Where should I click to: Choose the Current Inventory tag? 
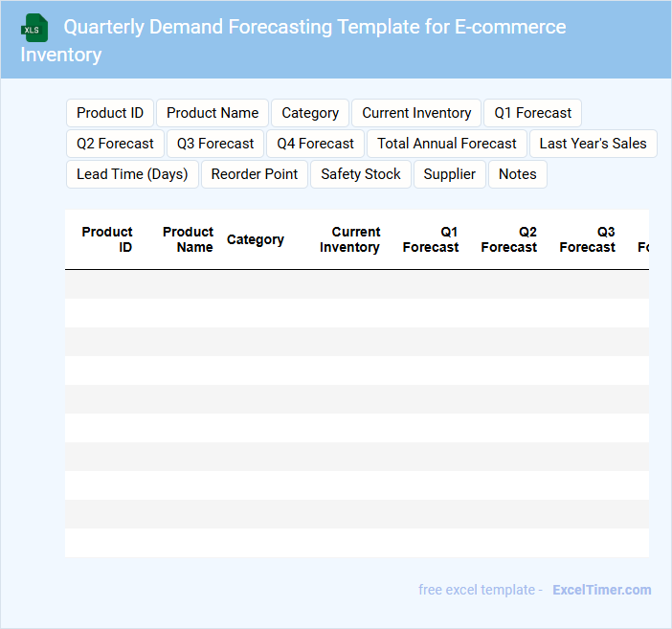point(416,113)
